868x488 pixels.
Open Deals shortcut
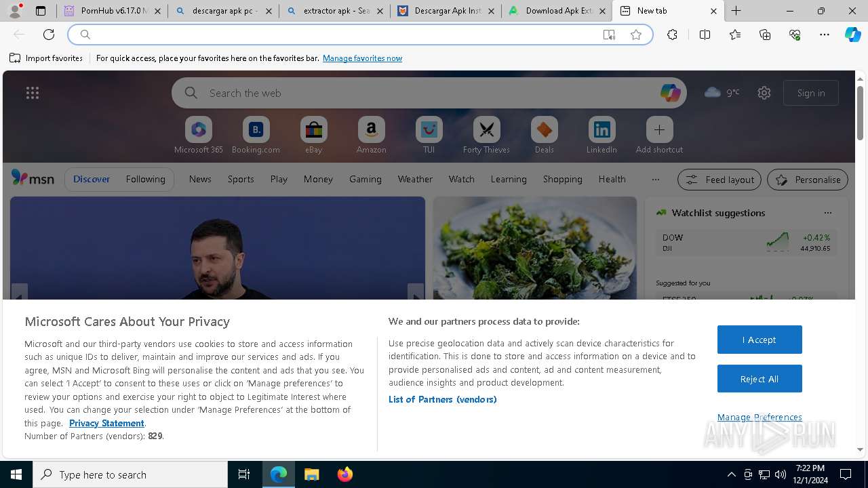click(544, 135)
